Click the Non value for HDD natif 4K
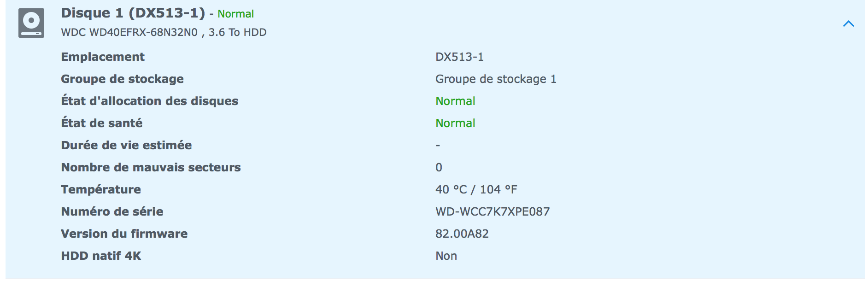This screenshot has height=281, width=868. click(x=446, y=256)
